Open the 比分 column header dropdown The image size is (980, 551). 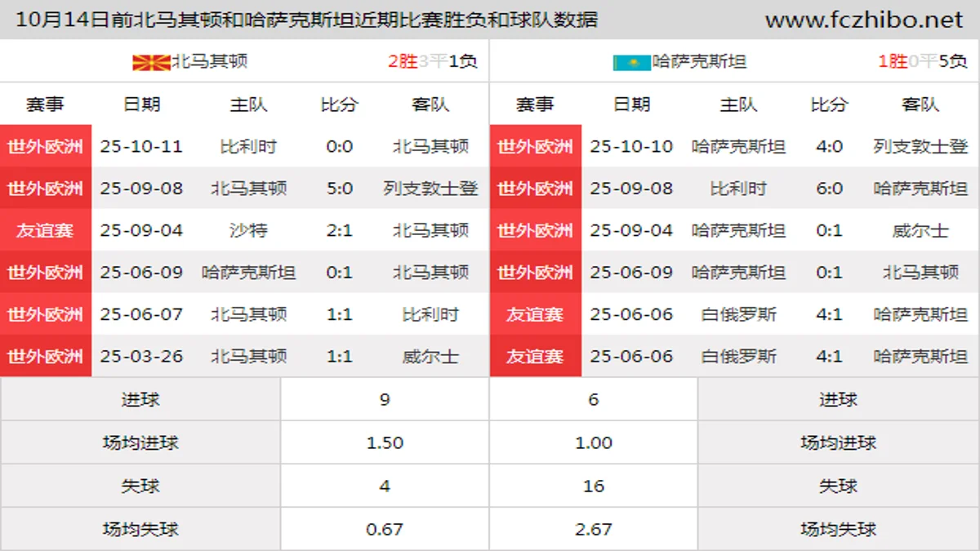(340, 104)
